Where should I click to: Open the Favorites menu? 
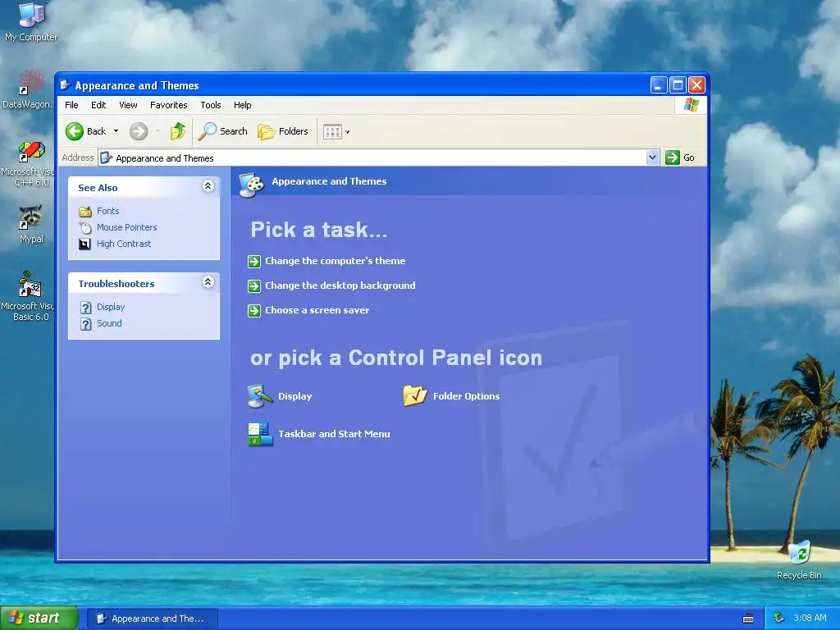click(169, 105)
